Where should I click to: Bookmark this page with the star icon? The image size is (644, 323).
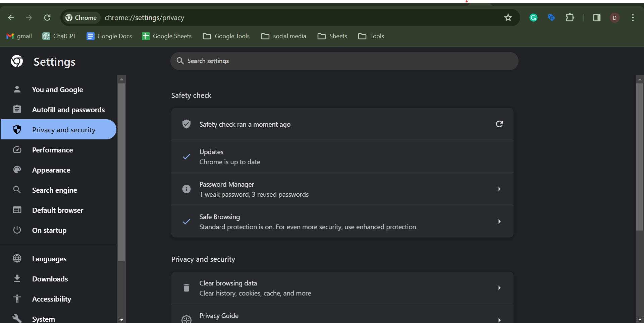[508, 17]
